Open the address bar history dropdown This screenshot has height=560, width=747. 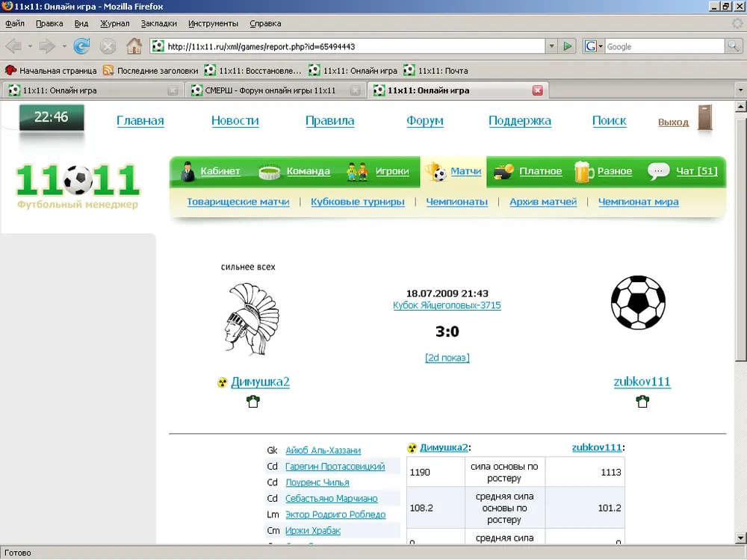[x=552, y=46]
